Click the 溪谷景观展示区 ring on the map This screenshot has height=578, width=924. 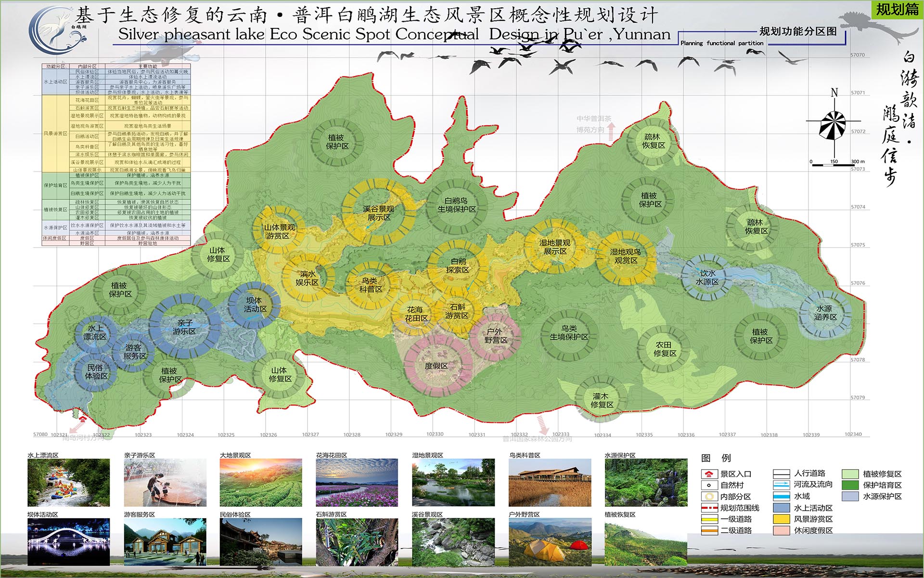tap(379, 212)
